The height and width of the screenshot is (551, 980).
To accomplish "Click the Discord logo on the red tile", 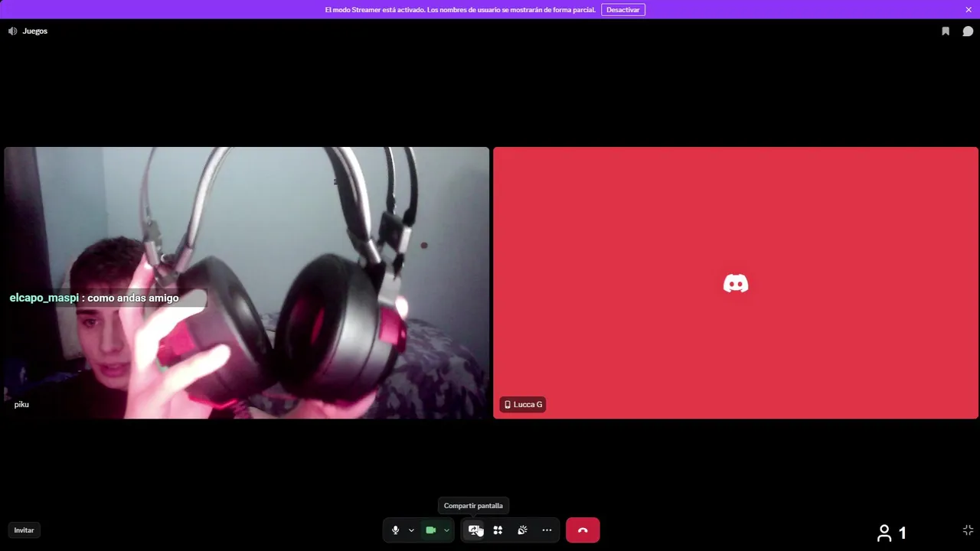I will (736, 283).
